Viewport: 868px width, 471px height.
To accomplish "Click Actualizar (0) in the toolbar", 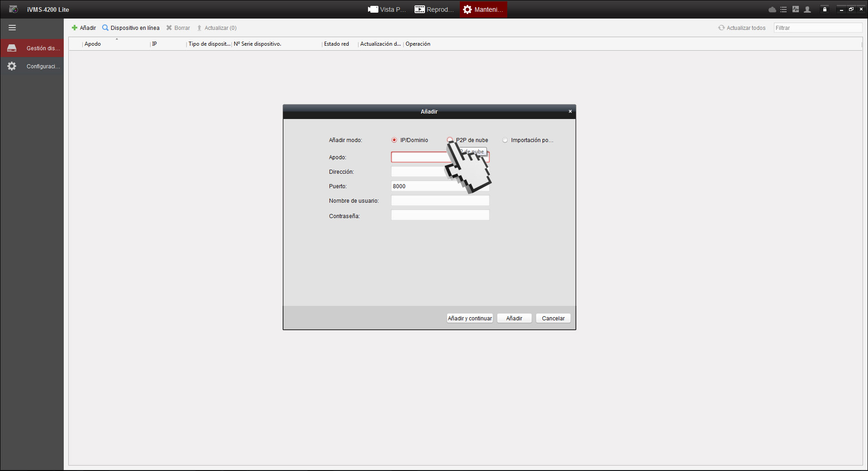I will coord(221,28).
